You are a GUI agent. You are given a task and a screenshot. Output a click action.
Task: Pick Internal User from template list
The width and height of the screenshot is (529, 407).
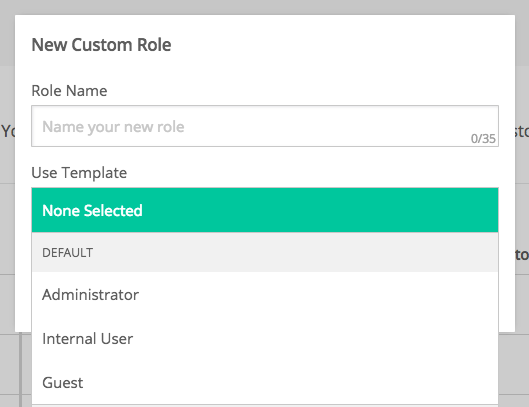[x=265, y=338]
